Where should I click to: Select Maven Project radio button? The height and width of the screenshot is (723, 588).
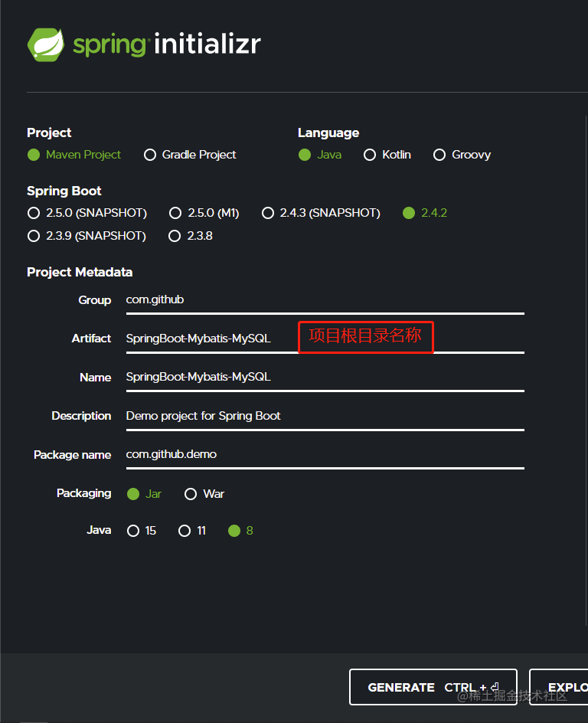coord(74,155)
